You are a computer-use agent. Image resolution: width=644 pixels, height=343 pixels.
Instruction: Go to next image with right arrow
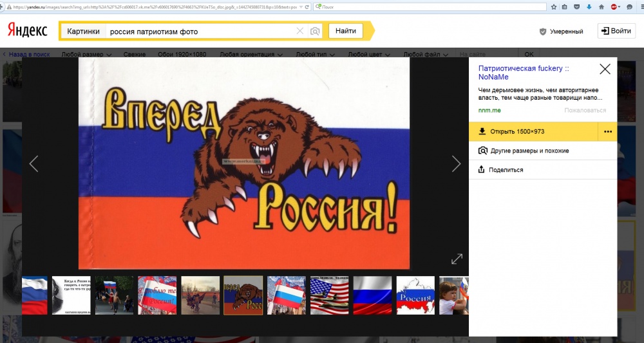pos(456,163)
